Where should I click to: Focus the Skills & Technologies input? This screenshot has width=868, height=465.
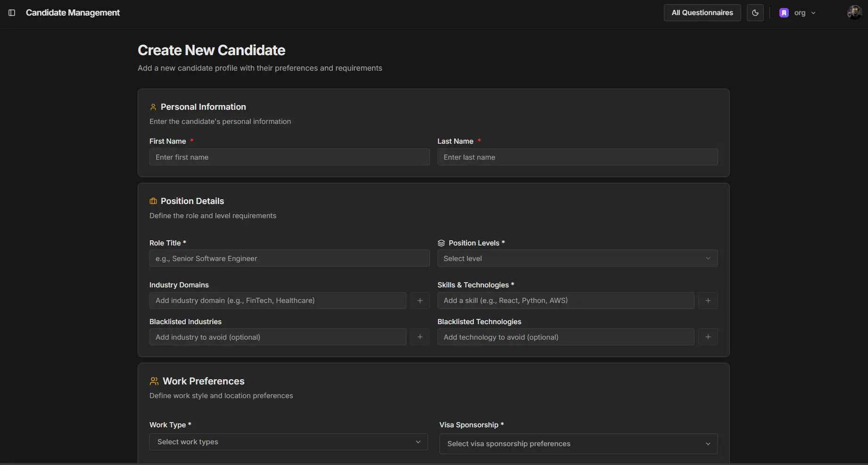(x=565, y=301)
